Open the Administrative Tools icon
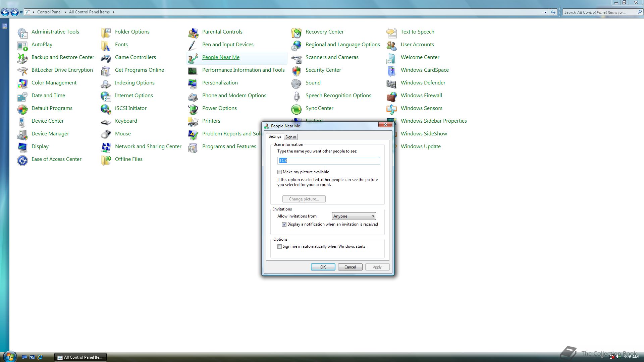Screen dimensions: 644x362 pyautogui.click(x=22, y=33)
